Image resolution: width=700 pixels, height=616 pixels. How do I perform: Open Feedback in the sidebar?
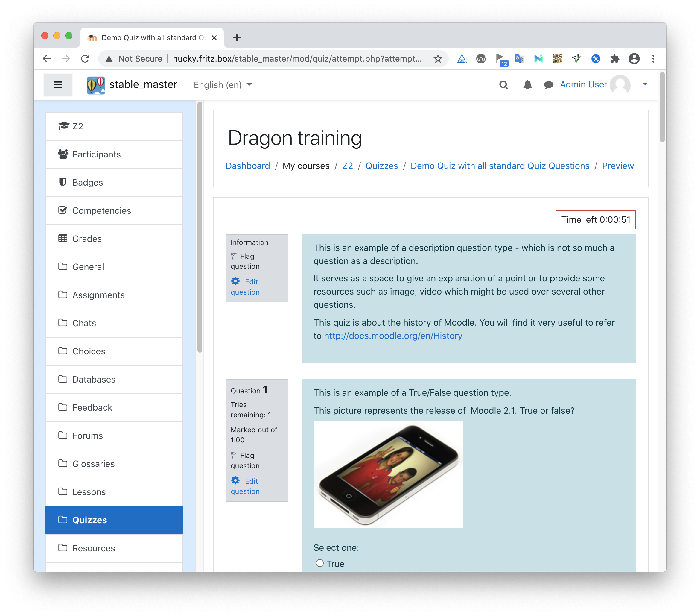114,407
